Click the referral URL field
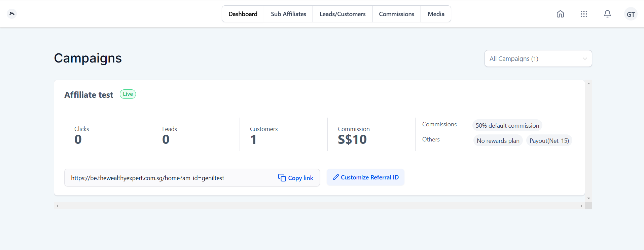The width and height of the screenshot is (644, 250). pos(168,178)
